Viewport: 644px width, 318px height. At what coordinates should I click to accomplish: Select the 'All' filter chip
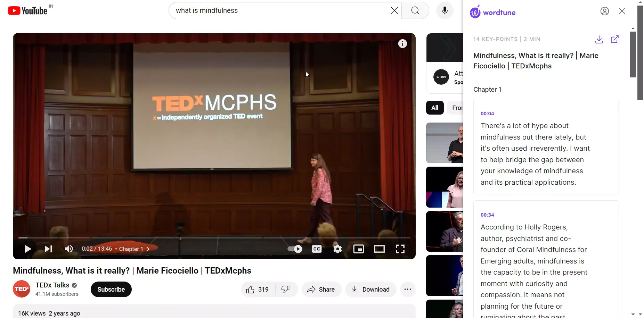tap(435, 108)
